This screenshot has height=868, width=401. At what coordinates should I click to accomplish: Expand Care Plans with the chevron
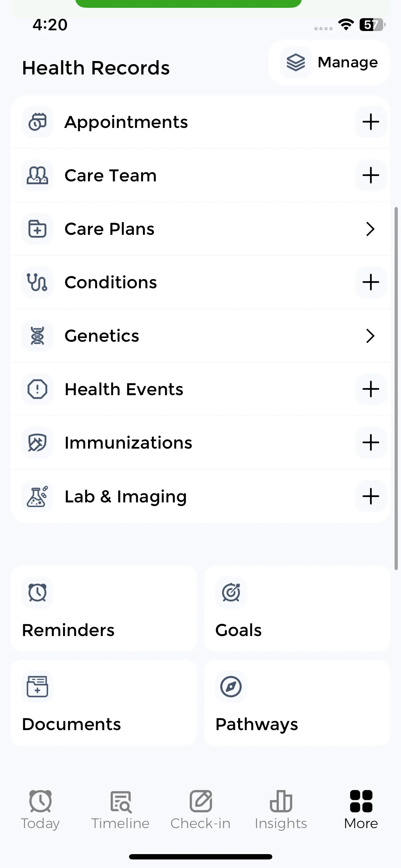tap(370, 229)
